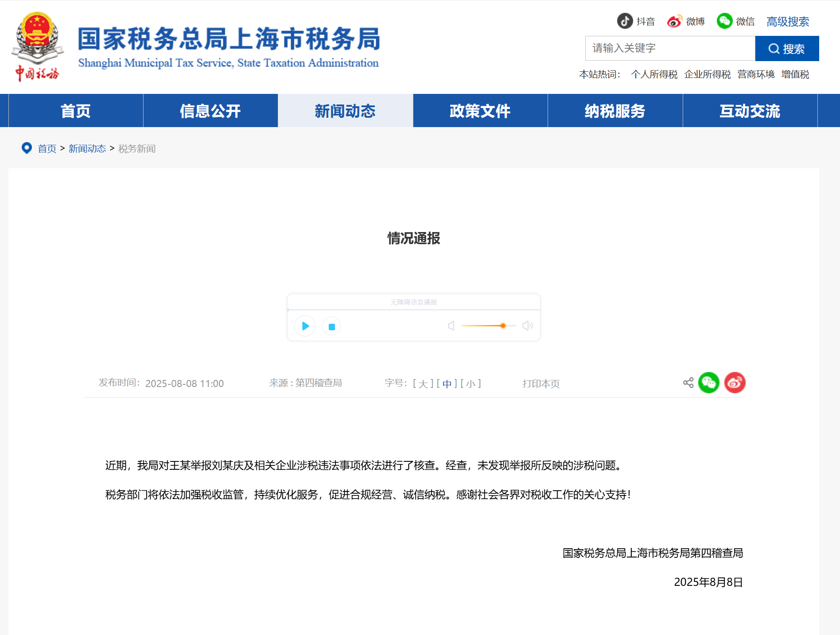
Task: Play the accessibility audio broadcast
Action: 305,326
